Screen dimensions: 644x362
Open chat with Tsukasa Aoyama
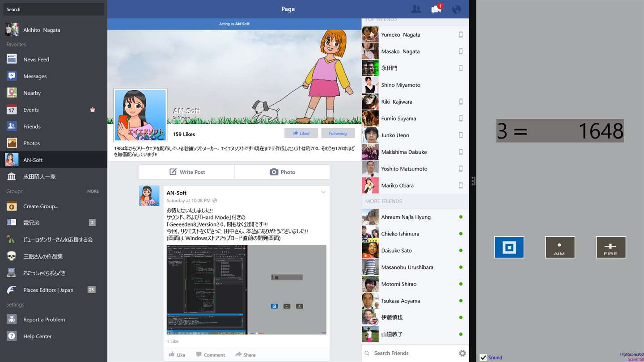click(415, 301)
